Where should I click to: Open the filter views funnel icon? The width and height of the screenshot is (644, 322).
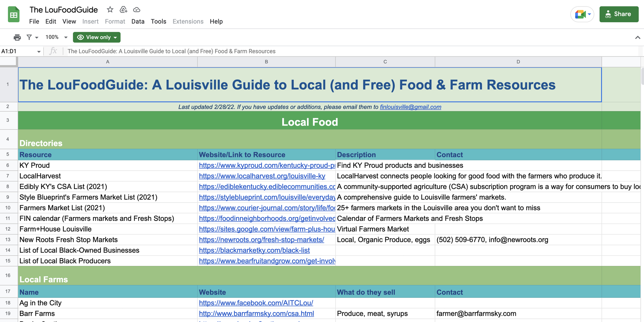(29, 37)
